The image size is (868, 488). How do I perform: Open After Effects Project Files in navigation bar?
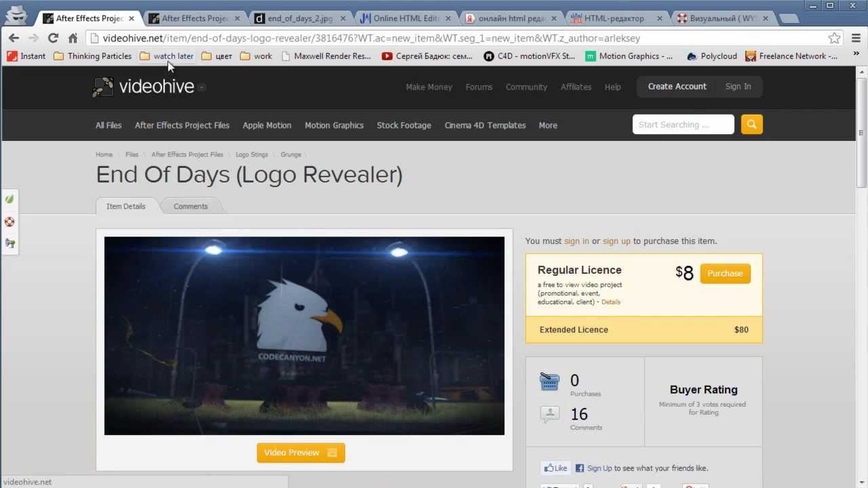(x=182, y=125)
